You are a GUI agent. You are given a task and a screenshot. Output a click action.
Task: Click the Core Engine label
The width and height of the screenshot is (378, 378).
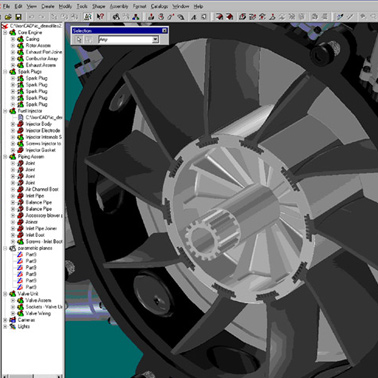coord(30,32)
